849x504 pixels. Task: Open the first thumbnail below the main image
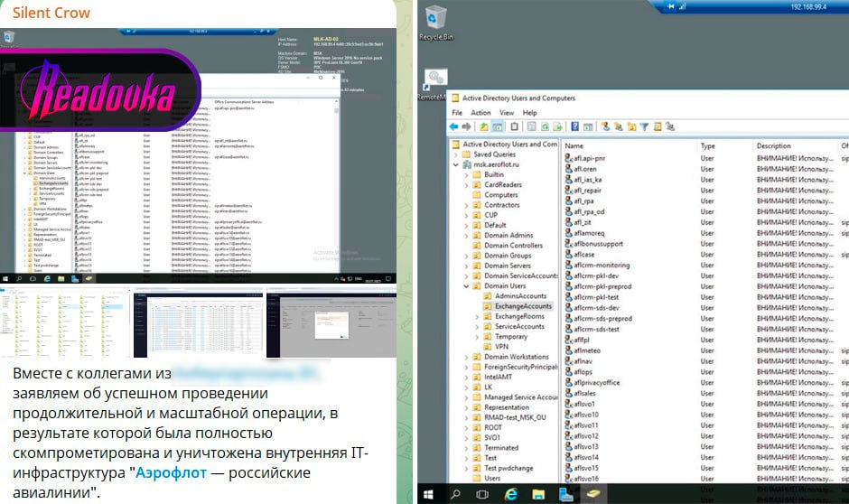click(65, 322)
